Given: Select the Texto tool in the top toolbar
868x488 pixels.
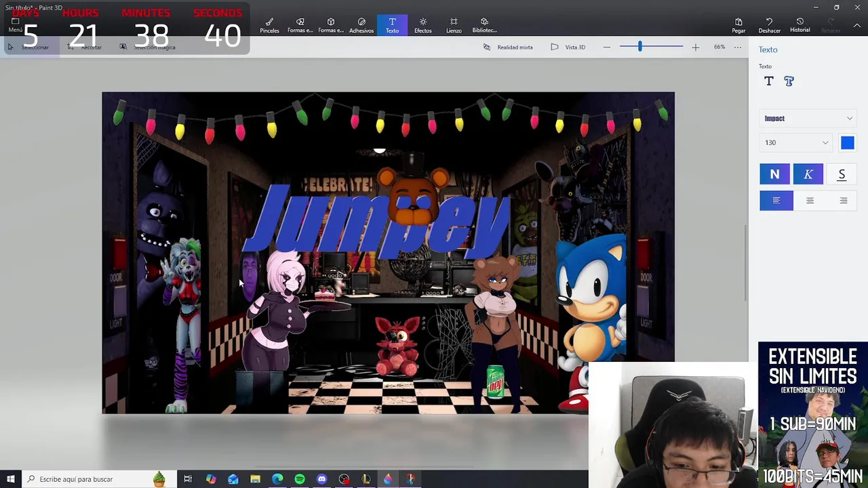Looking at the screenshot, I should 392,25.
